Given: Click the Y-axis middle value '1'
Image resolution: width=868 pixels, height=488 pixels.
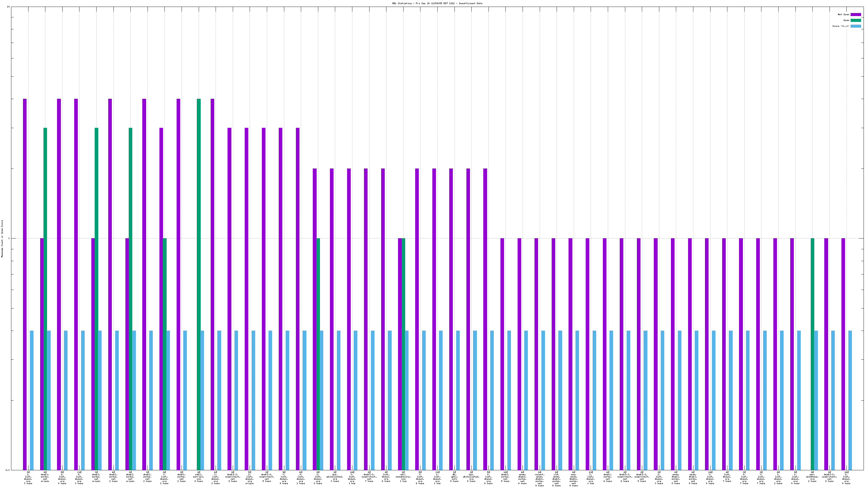Looking at the screenshot, I should tap(9, 238).
